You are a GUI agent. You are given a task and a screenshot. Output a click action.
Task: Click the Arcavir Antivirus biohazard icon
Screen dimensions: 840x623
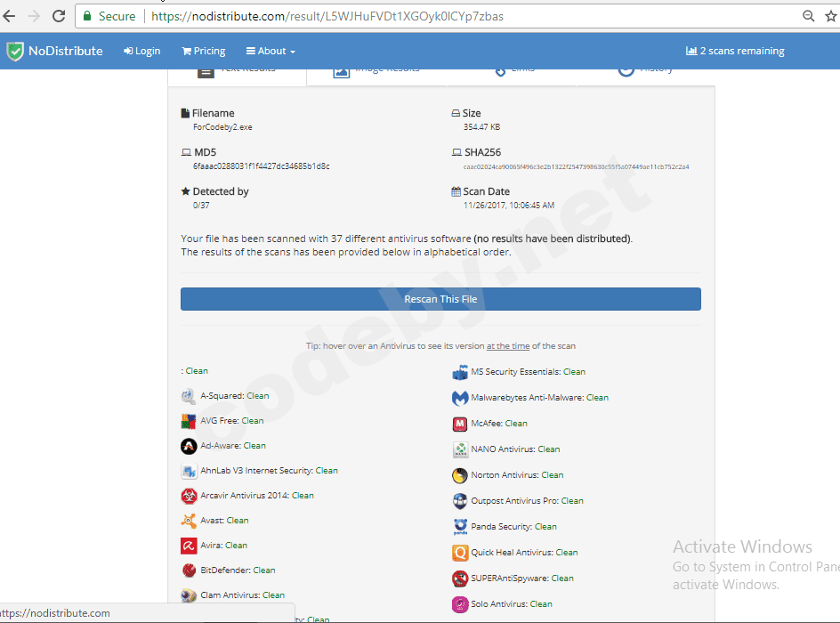[188, 496]
